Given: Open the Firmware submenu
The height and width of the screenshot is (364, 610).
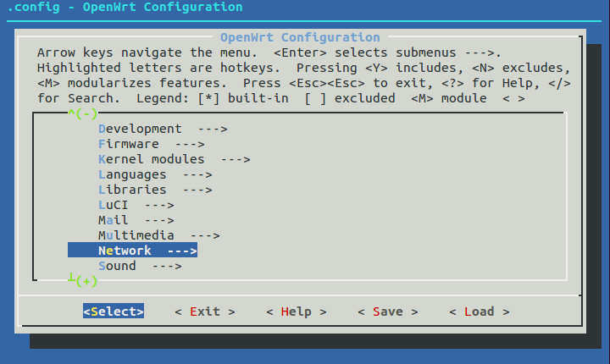Looking at the screenshot, I should 128,144.
